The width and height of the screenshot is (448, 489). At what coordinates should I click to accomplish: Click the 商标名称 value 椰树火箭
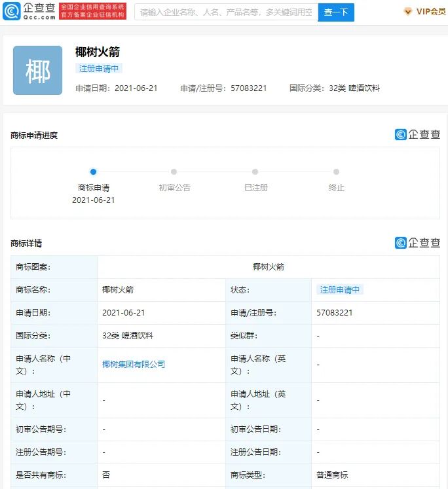click(118, 290)
